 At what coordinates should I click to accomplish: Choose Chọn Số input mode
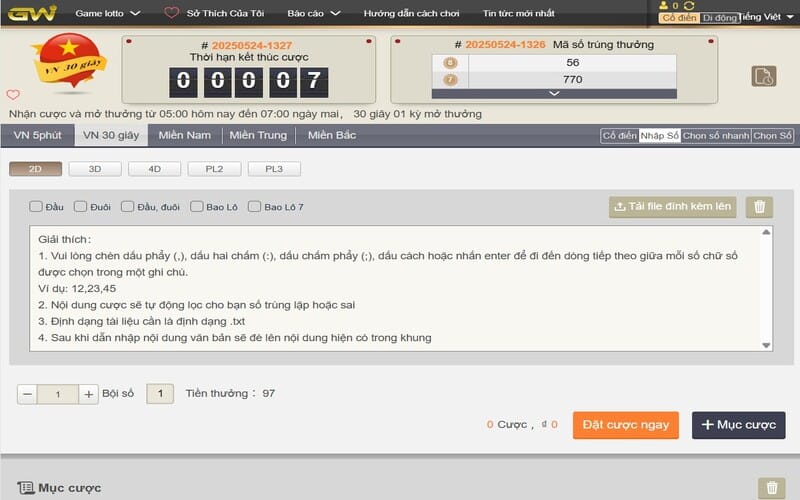772,136
